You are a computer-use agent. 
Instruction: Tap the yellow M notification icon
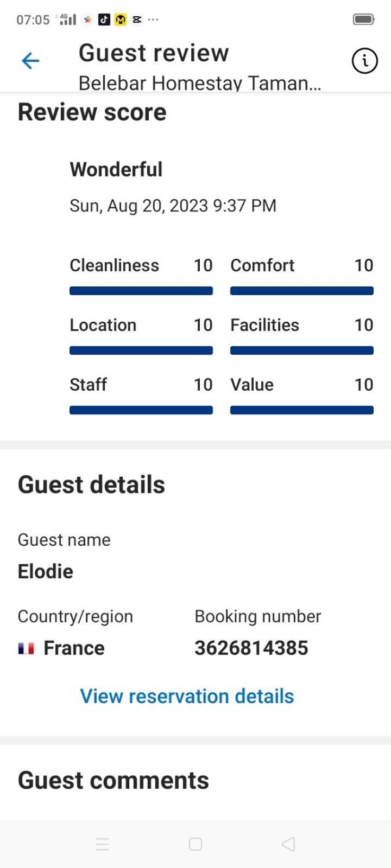[x=121, y=20]
